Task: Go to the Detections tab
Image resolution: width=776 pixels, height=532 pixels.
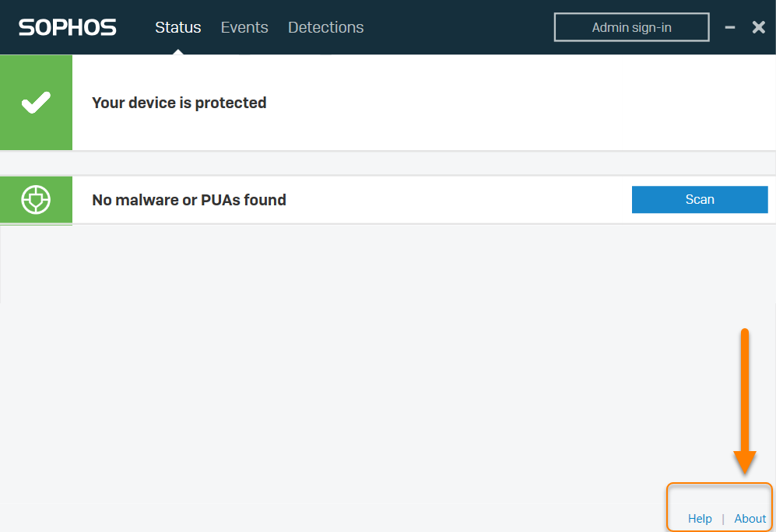Action: (325, 27)
